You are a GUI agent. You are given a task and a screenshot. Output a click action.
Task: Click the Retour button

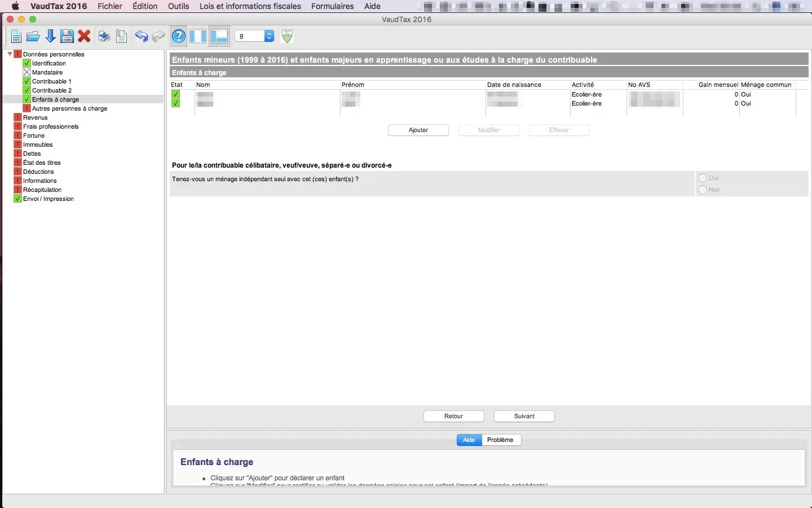[454, 416]
